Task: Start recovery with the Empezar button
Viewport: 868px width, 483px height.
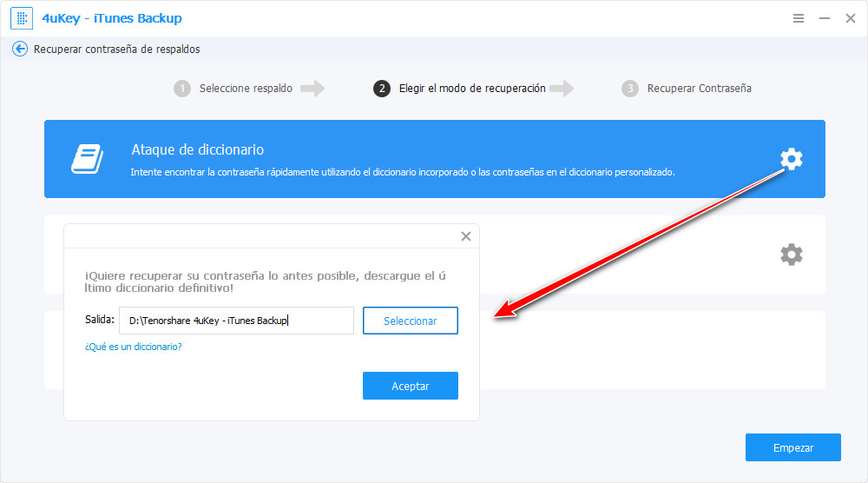Action: pos(792,447)
